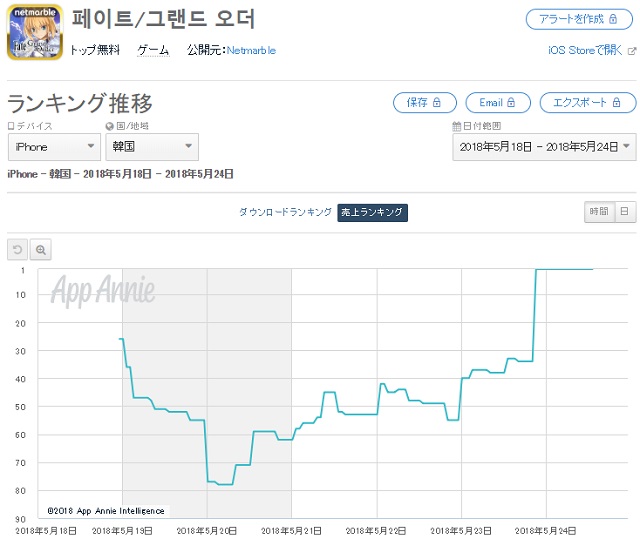The image size is (640, 539).
Task: Open the iPhone device dropdown
Action: click(x=54, y=147)
